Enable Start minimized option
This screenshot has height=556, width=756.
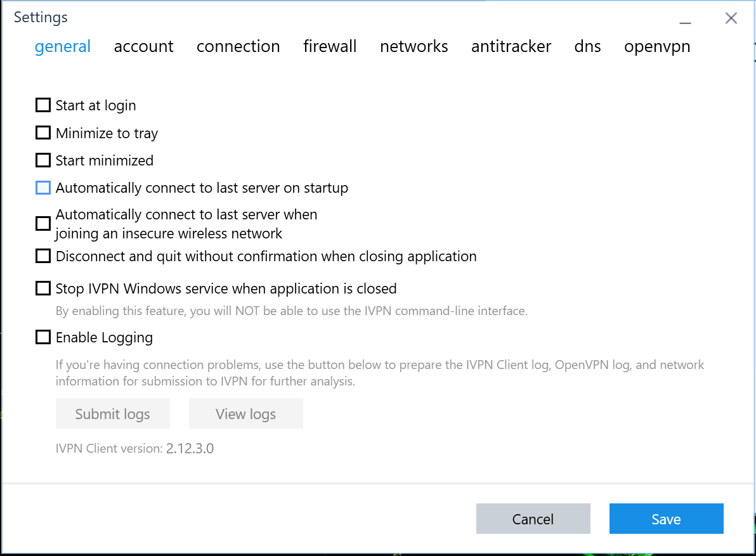[42, 160]
